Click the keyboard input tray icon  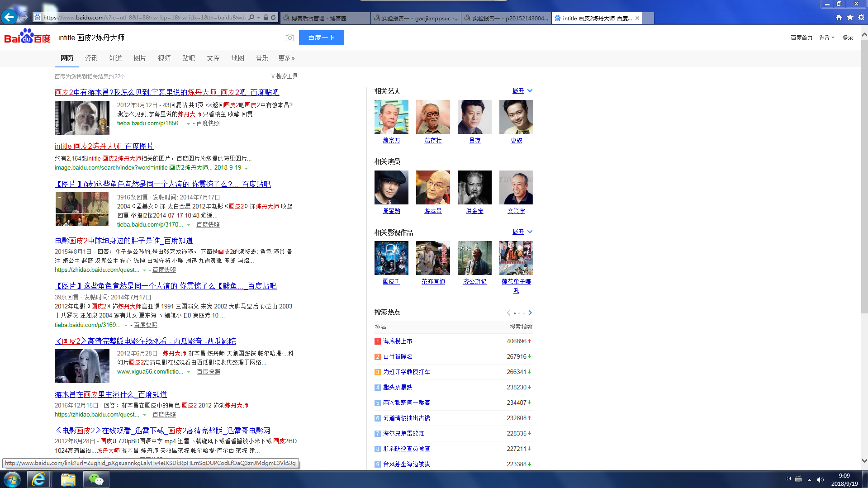798,479
